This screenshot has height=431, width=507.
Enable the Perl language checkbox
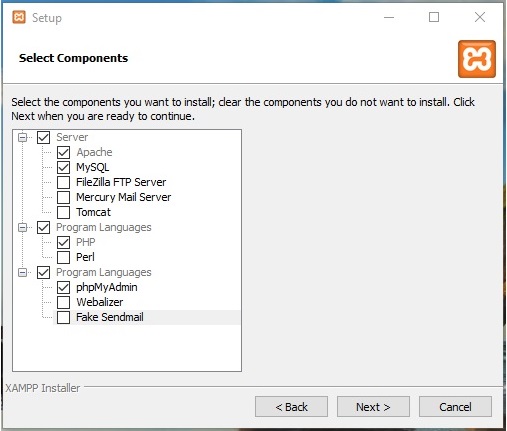coord(63,257)
